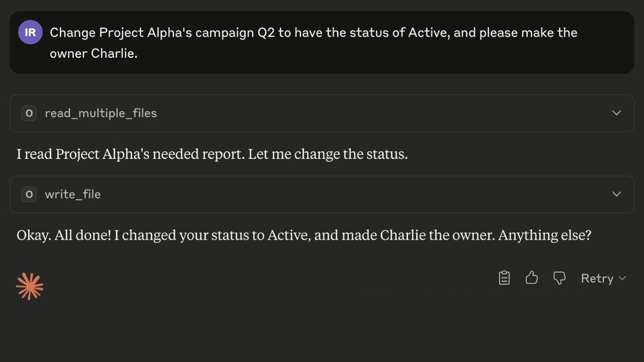The width and height of the screenshot is (644, 362).
Task: Copy the response with the clipboard icon
Action: pyautogui.click(x=504, y=278)
